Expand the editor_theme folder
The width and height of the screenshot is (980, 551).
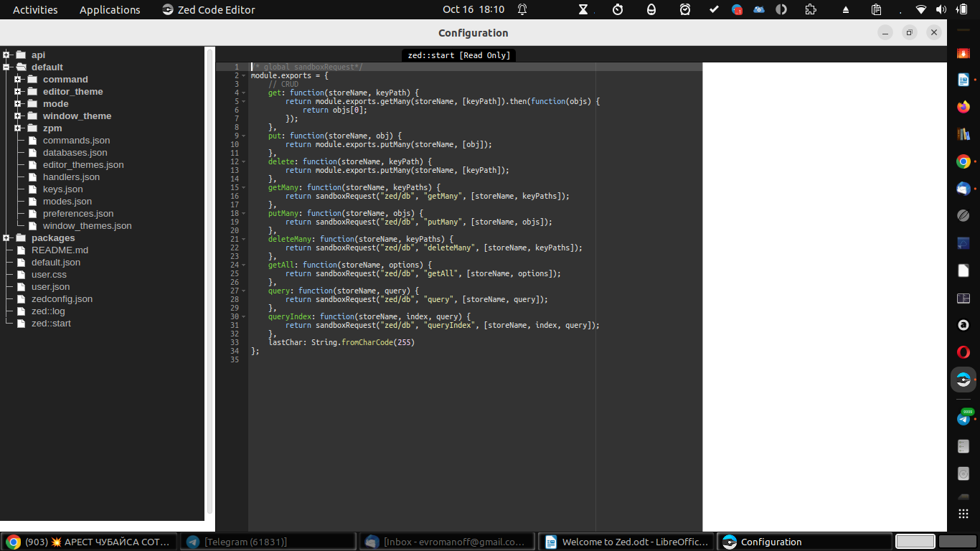pos(18,92)
